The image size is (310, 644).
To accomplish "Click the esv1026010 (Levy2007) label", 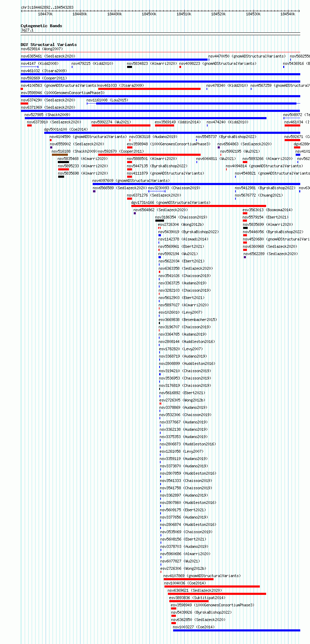I will coord(180,312).
